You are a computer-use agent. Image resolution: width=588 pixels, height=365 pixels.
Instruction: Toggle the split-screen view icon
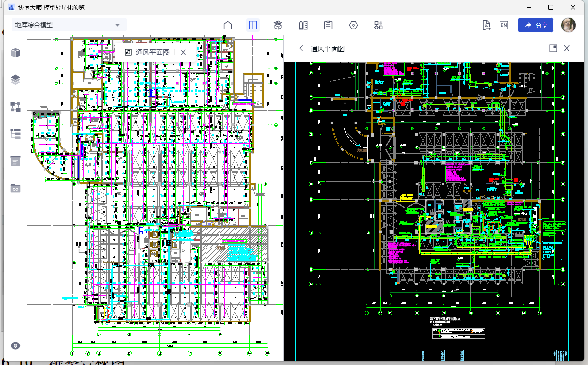point(253,26)
